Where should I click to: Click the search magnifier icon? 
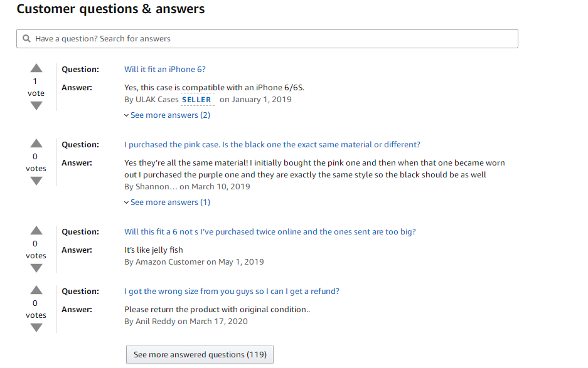click(x=26, y=39)
